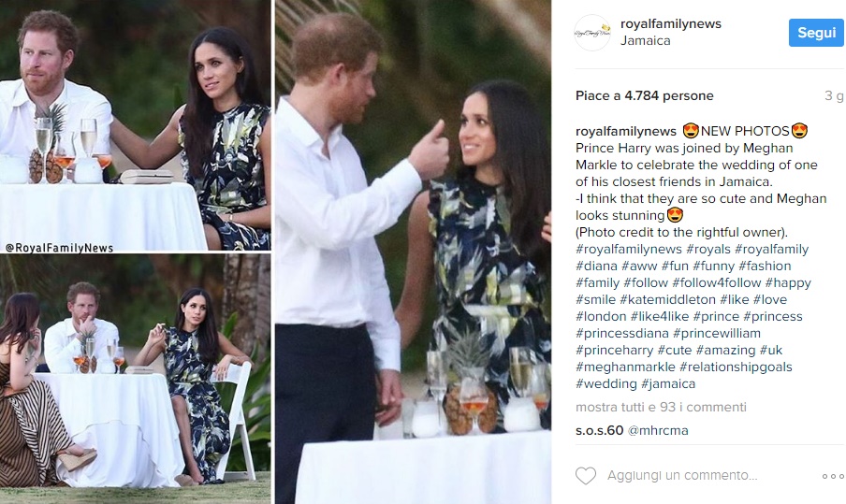Click the s.o.s.60 commenter username
This screenshot has width=846, height=504.
point(599,429)
